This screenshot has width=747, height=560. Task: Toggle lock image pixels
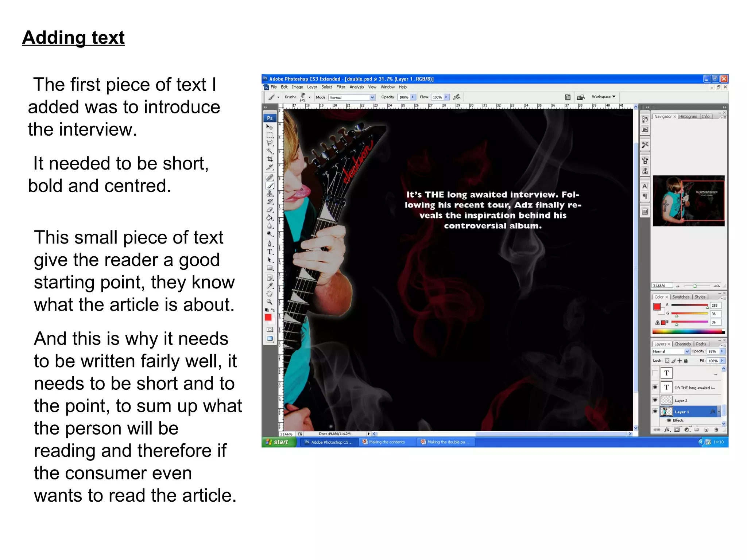tap(673, 361)
